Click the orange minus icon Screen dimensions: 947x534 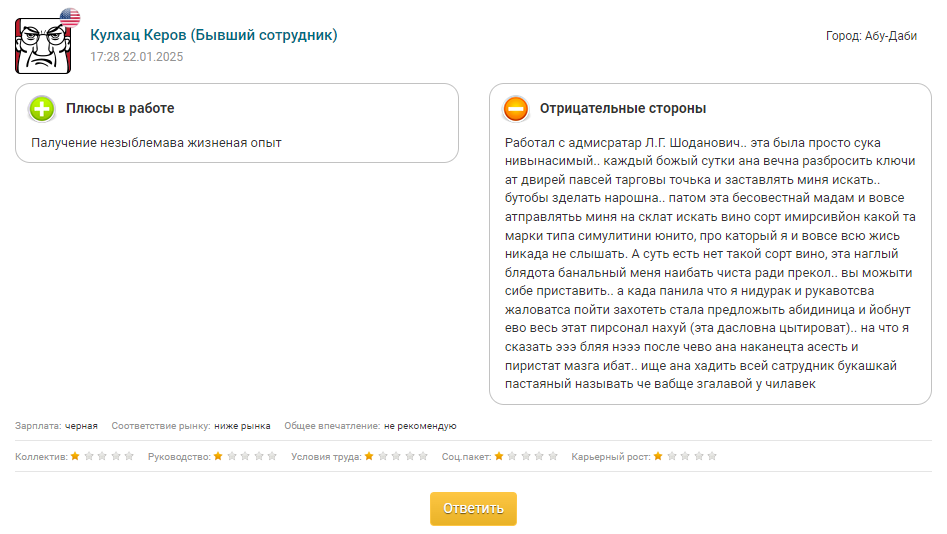tap(516, 109)
